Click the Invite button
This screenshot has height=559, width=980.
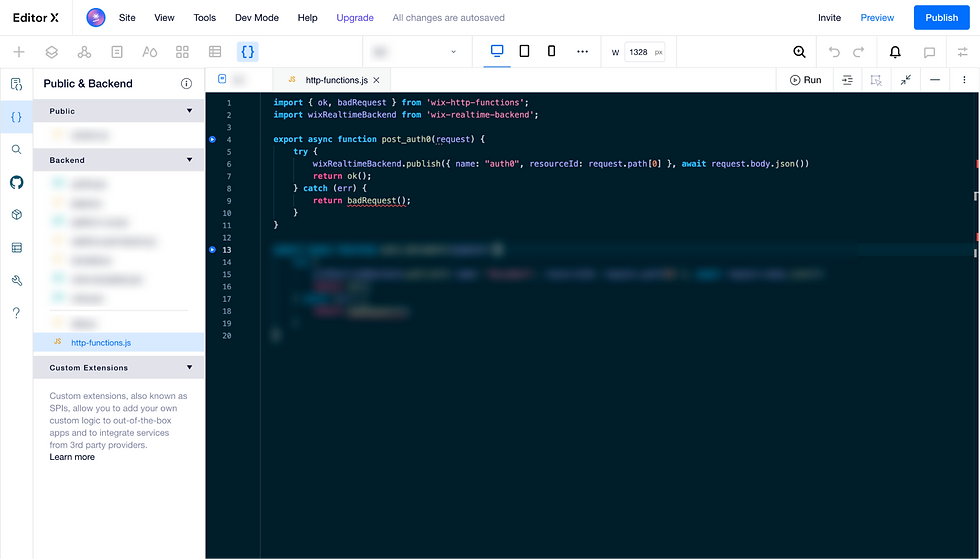(829, 18)
